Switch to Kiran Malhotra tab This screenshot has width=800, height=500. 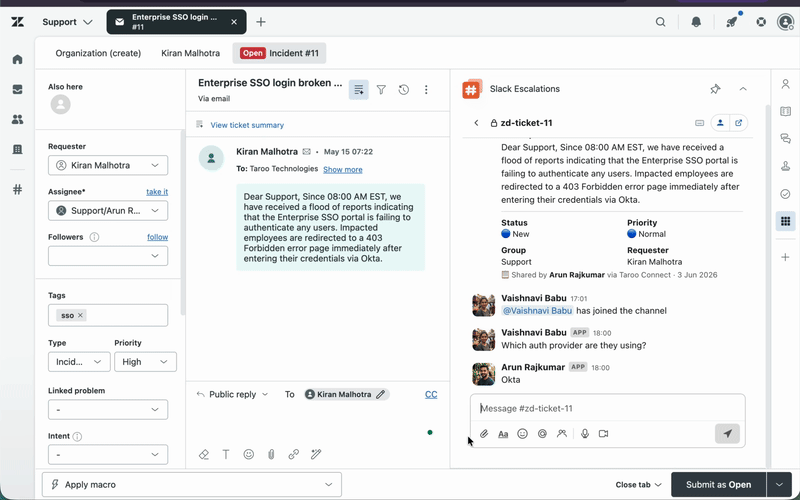[x=190, y=53]
